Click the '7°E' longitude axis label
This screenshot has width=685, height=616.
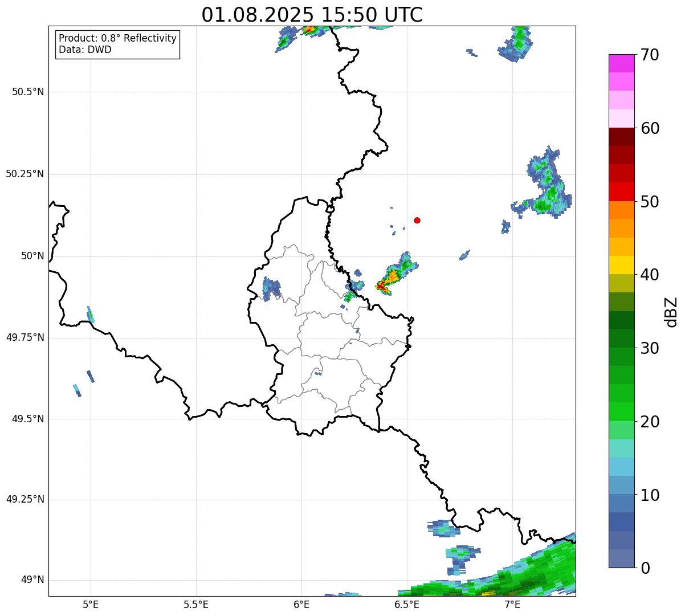[x=512, y=604]
